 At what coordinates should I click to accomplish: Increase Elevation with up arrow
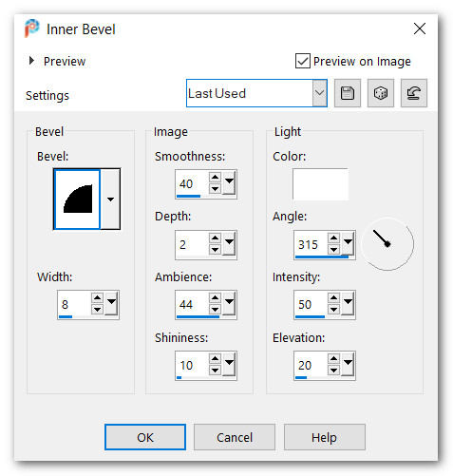click(333, 358)
